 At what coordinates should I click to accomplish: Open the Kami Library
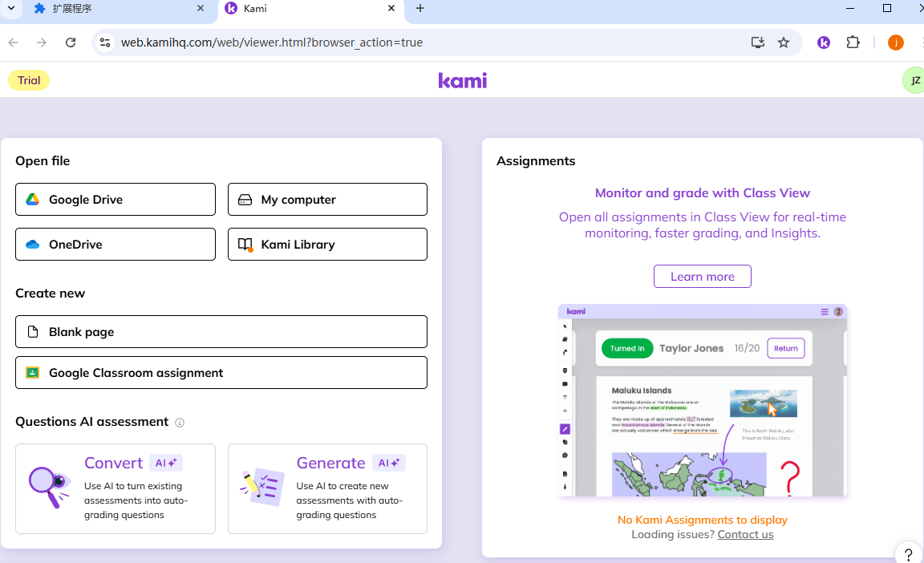click(327, 245)
